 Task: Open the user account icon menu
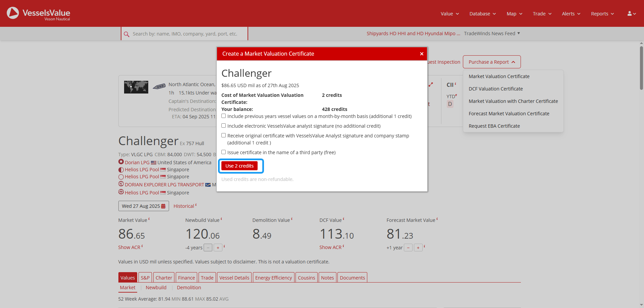(631, 14)
